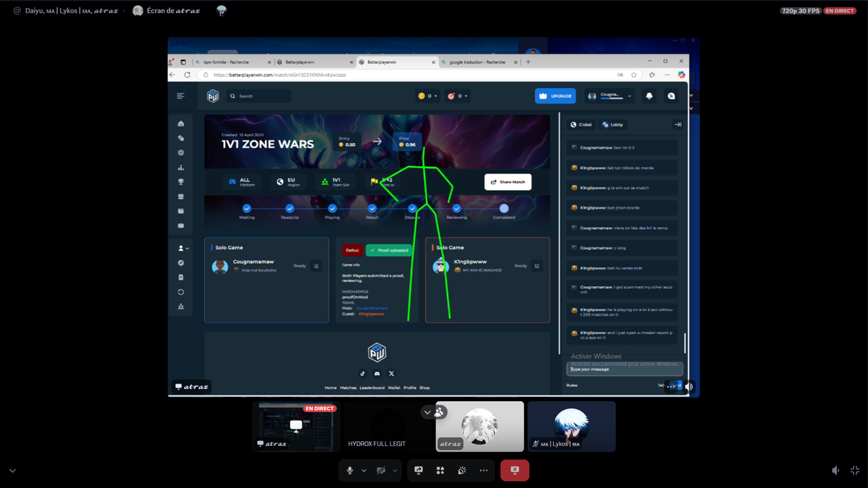This screenshot has height=488, width=868.
Task: Open bar chart icon in sidebar
Action: [181, 167]
